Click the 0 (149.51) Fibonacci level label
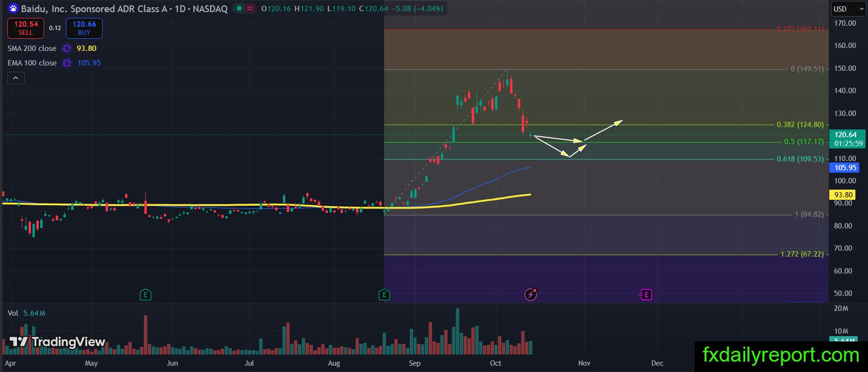The width and height of the screenshot is (868, 372). tap(807, 69)
